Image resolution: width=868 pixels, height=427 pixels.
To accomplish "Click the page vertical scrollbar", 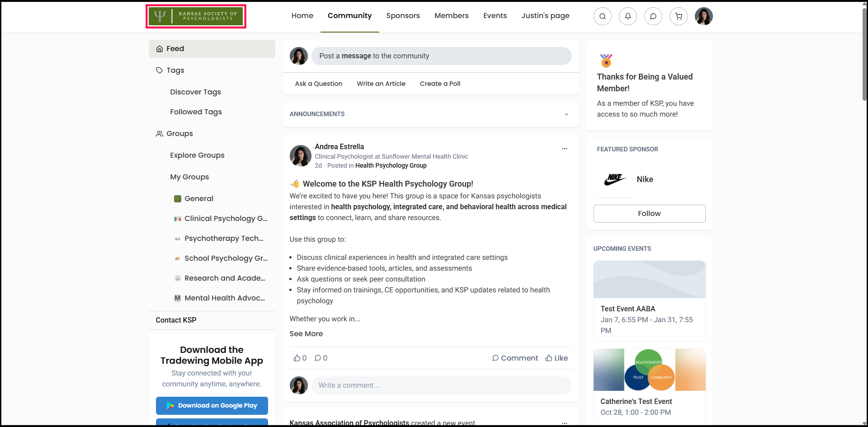I will (864, 54).
